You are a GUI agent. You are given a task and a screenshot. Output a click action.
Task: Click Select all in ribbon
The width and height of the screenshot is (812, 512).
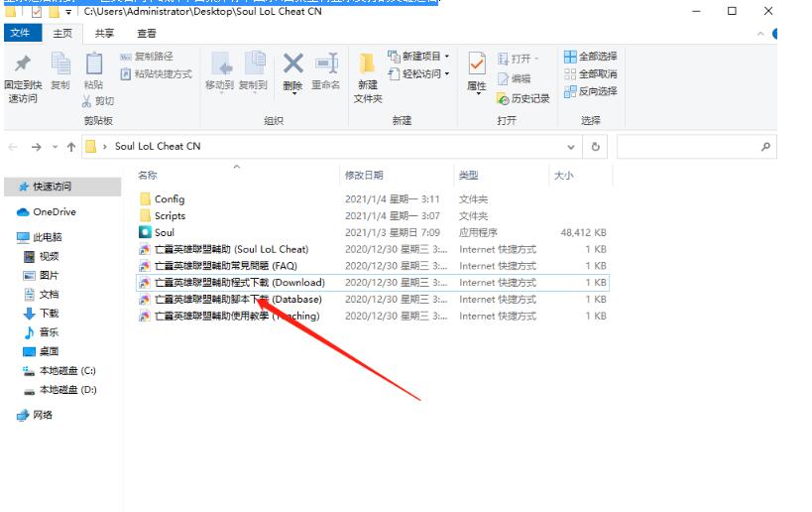[x=590, y=57]
